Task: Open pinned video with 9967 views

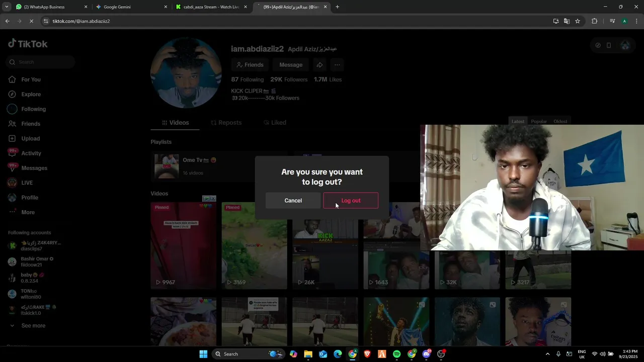Action: coord(183,245)
